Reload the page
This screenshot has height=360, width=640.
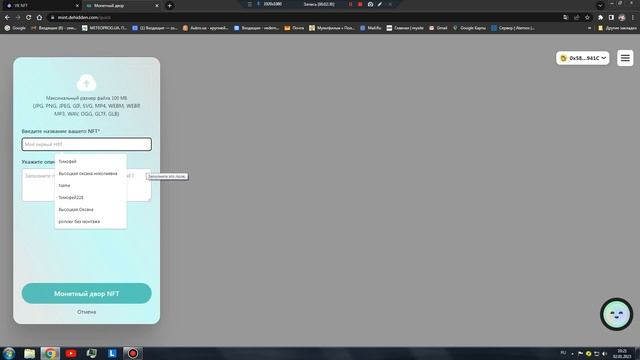coord(29,18)
